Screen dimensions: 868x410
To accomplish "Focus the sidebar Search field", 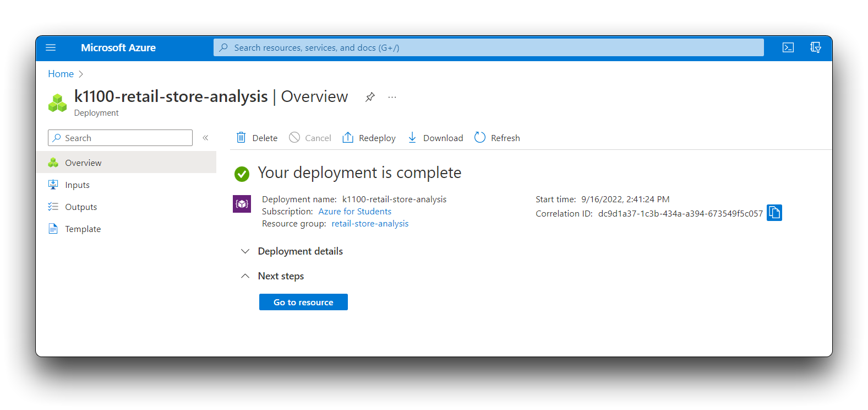I will point(120,138).
